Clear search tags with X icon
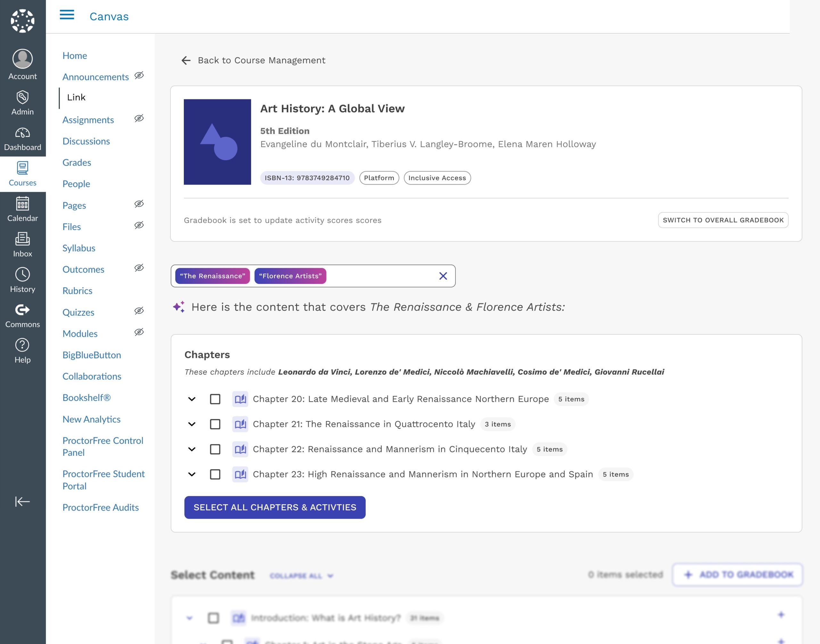This screenshot has height=644, width=820. 443,276
